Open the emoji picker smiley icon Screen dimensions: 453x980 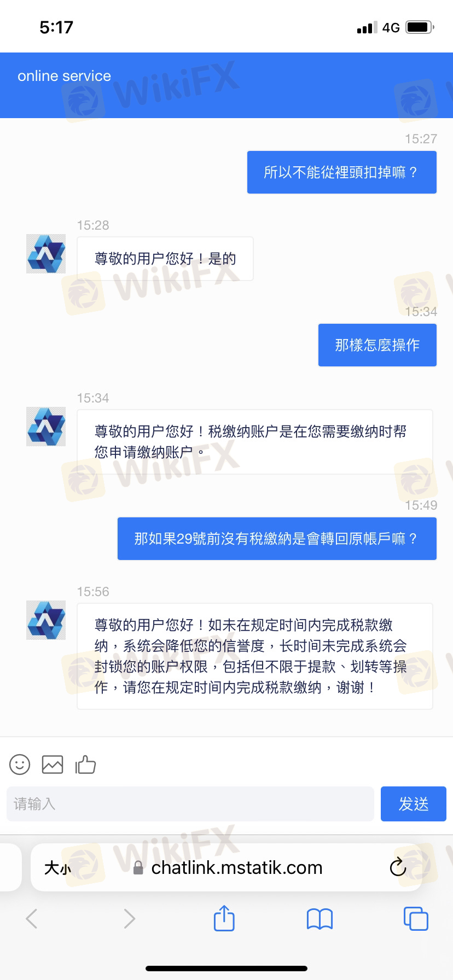[20, 764]
